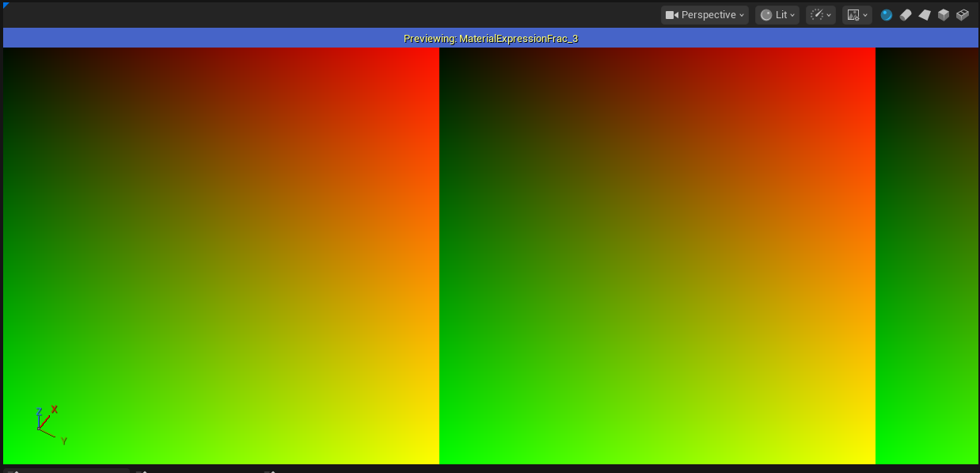Screen dimensions: 980x473
Task: Select the cylinder preview mesh
Action: 906,15
